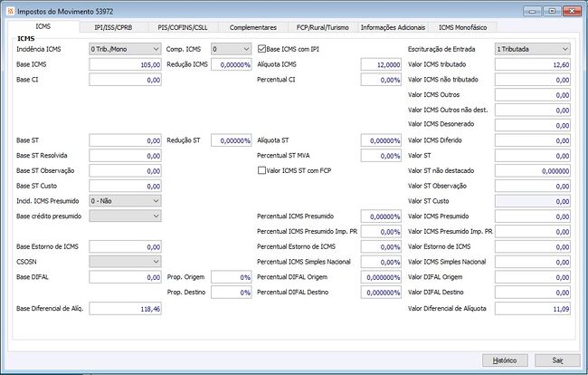Focus the Valor ICMS não tributado field
The height and width of the screenshot is (375, 588).
tap(533, 80)
